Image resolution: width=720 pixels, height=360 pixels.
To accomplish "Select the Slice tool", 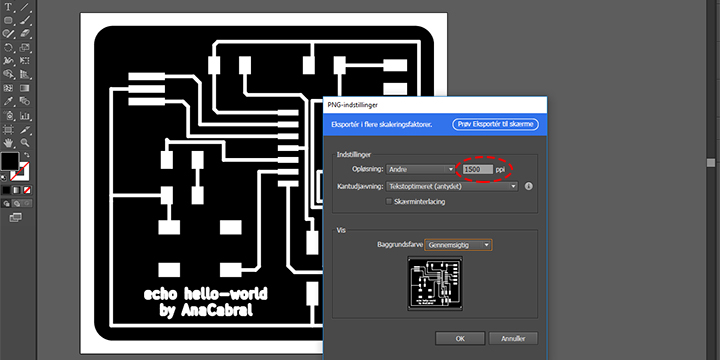I will [25, 129].
